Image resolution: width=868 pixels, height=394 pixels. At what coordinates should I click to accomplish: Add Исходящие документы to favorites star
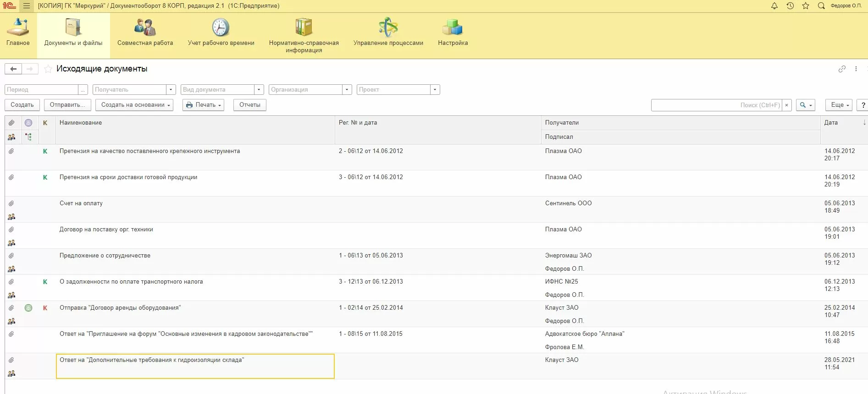coord(48,69)
